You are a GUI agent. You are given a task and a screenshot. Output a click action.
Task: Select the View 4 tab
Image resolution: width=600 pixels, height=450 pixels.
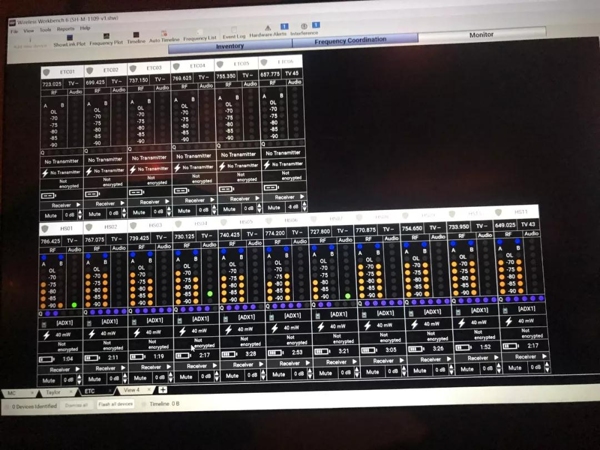pyautogui.click(x=135, y=390)
